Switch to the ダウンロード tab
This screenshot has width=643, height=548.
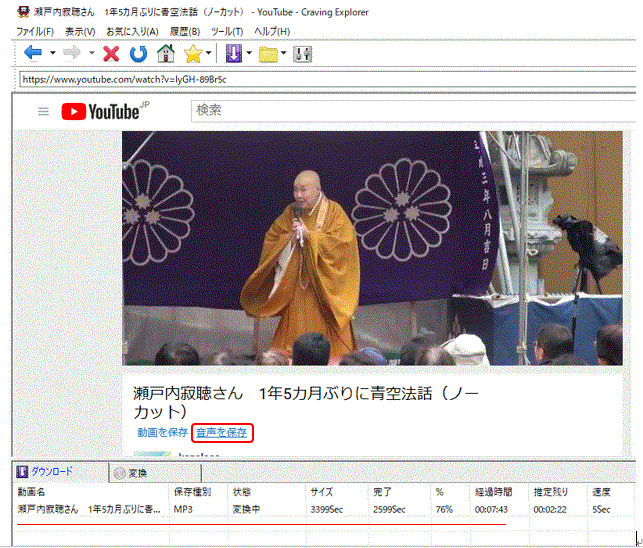pyautogui.click(x=61, y=472)
